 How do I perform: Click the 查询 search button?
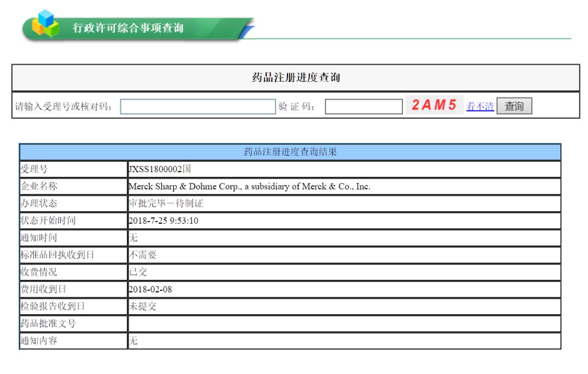point(514,106)
